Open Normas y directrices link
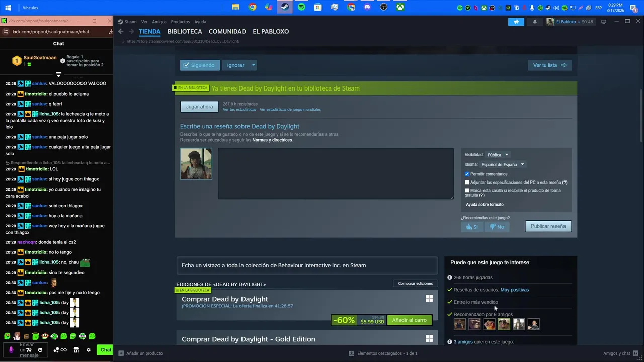Screen dimensions: 644x362 [272, 140]
